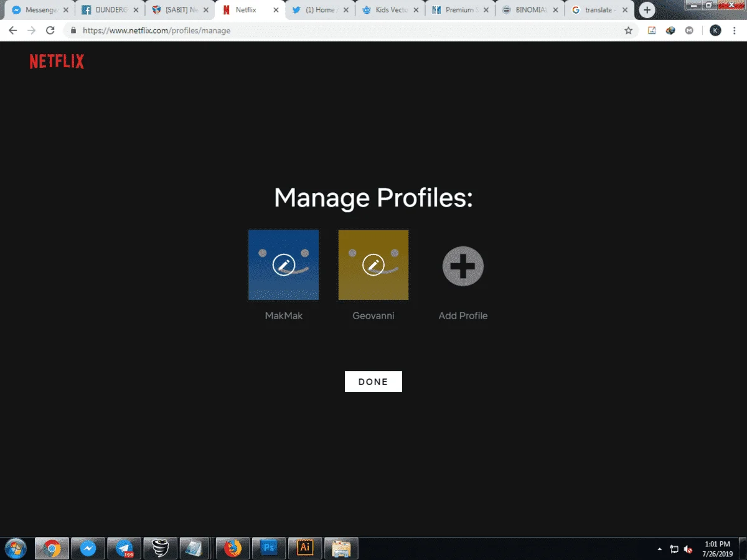The image size is (747, 560).
Task: Click Chrome in the taskbar
Action: click(x=52, y=548)
